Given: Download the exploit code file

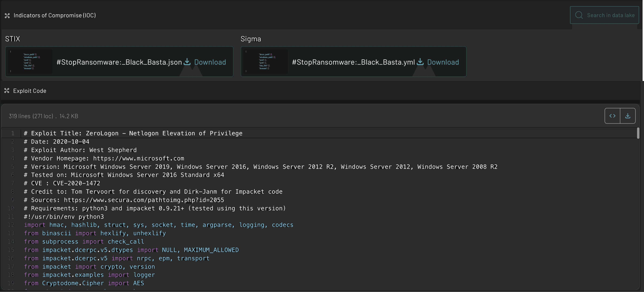Looking at the screenshot, I should (628, 116).
